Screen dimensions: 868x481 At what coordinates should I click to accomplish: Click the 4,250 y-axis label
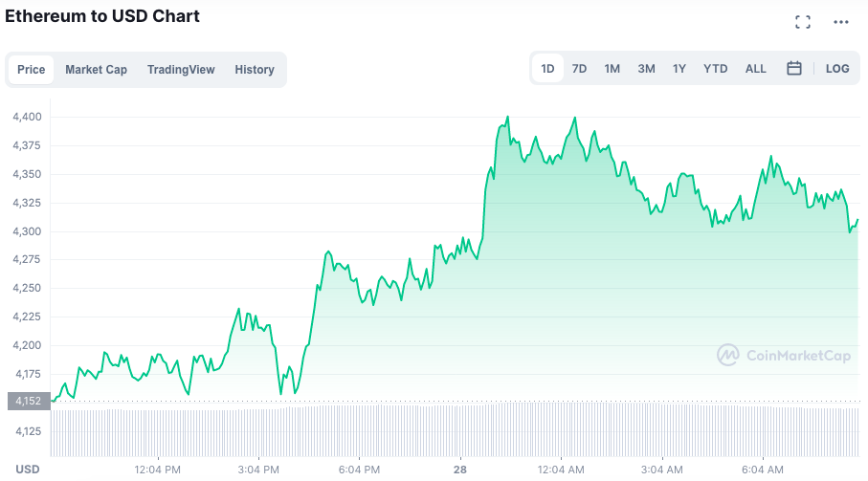pyautogui.click(x=27, y=288)
